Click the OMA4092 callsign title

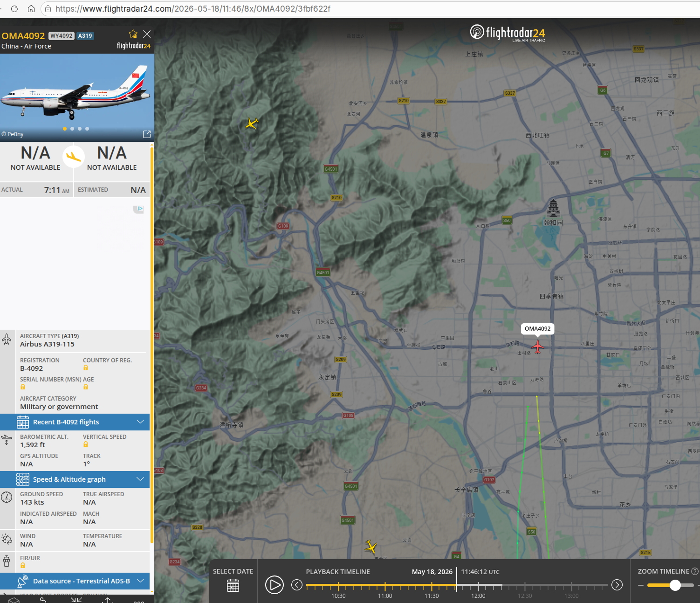[23, 36]
